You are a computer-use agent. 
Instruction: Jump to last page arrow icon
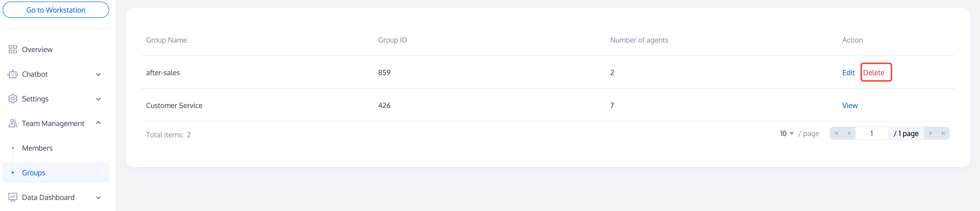coord(943,133)
